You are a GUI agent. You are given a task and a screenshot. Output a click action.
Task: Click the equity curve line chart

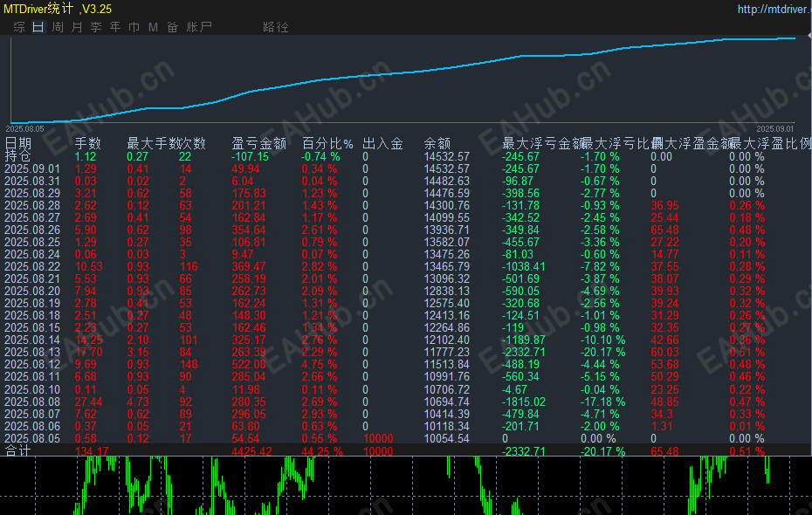pos(403,79)
